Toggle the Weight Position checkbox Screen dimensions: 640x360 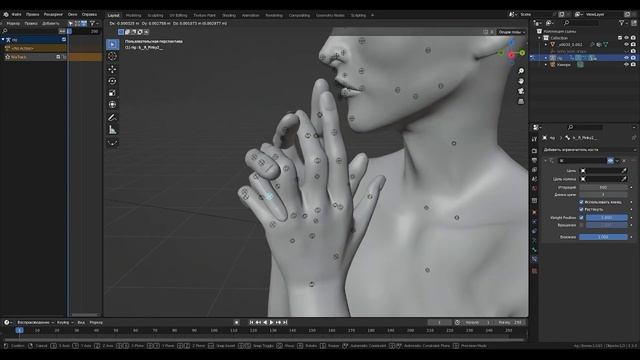pyautogui.click(x=581, y=218)
